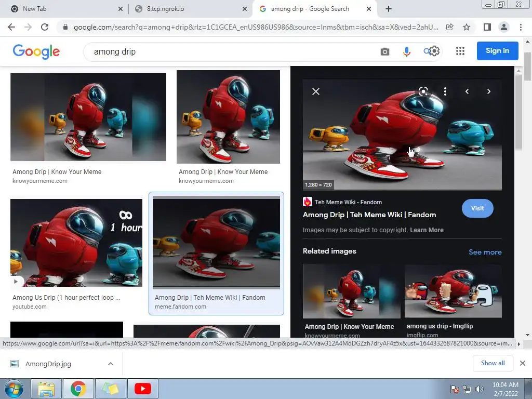Open the browser side panel icon

tap(487, 27)
